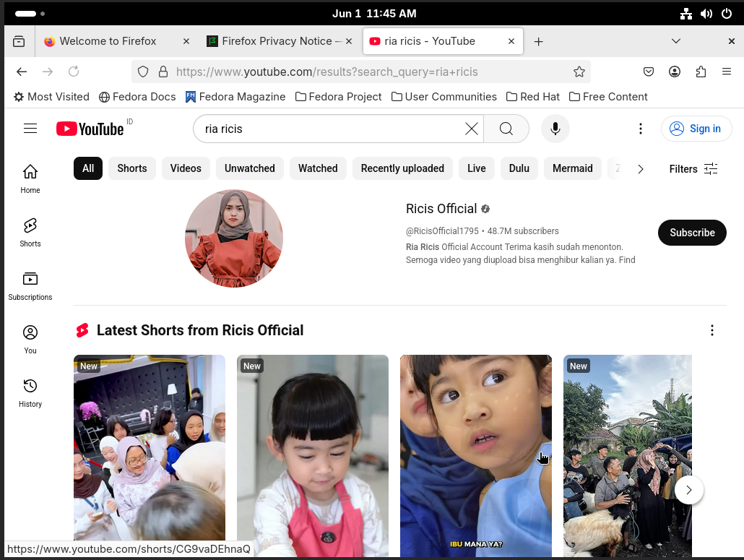The width and height of the screenshot is (744, 560).
Task: Open YouTube settings three-dot menu
Action: (641, 129)
